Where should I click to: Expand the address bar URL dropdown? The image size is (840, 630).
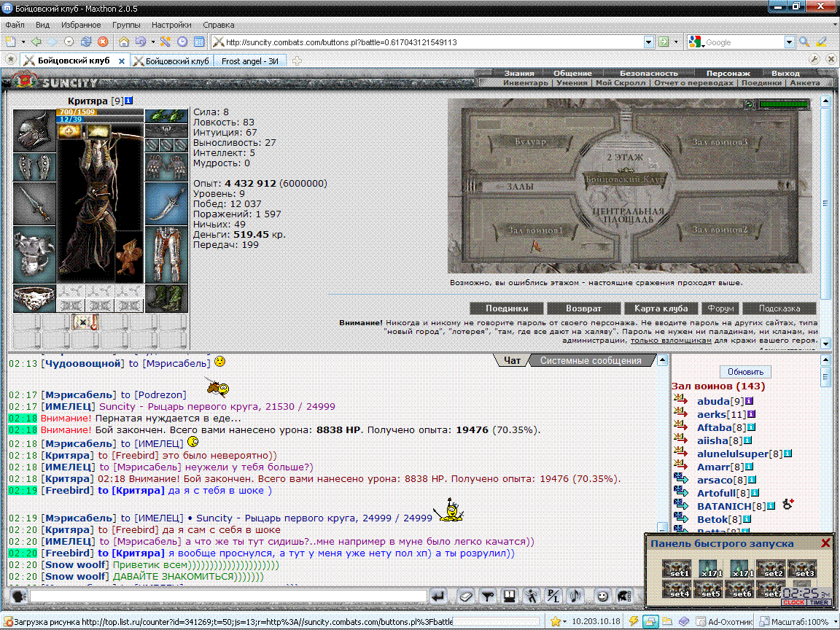click(648, 42)
